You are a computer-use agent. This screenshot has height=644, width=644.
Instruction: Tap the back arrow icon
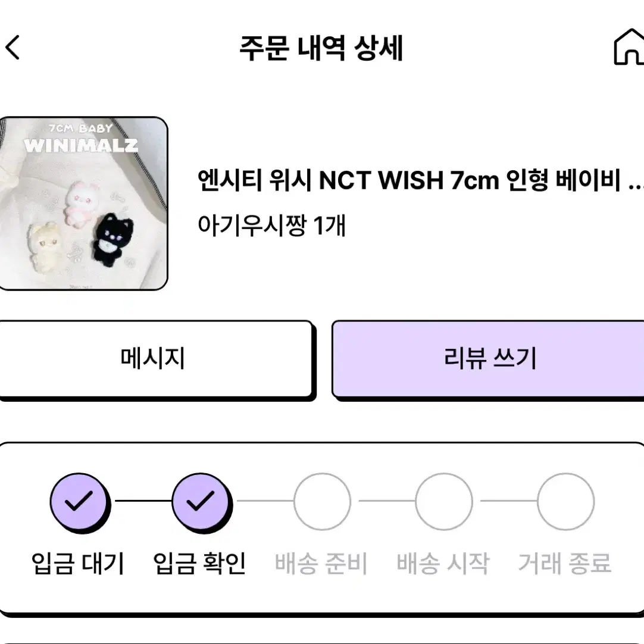tap(12, 47)
